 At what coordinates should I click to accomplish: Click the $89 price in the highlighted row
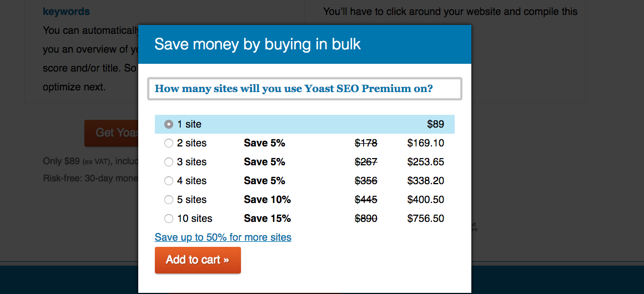tap(435, 124)
